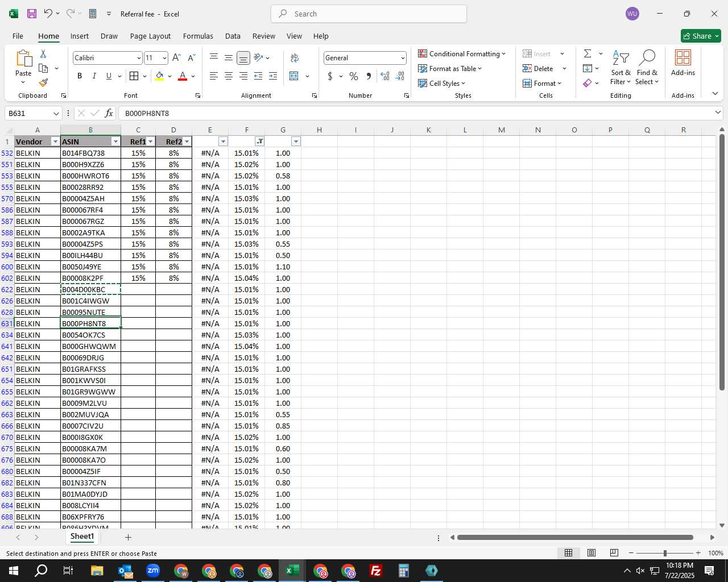Switch to the Review tab

(264, 36)
